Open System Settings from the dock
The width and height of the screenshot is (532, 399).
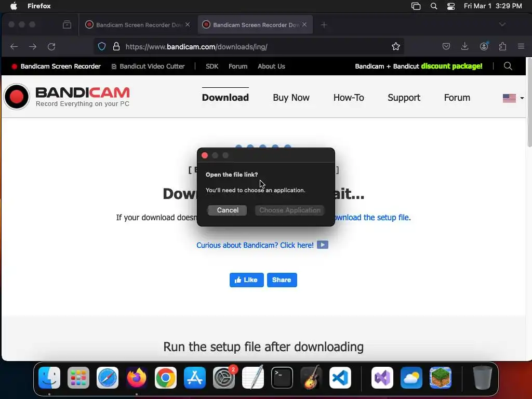[224, 378]
